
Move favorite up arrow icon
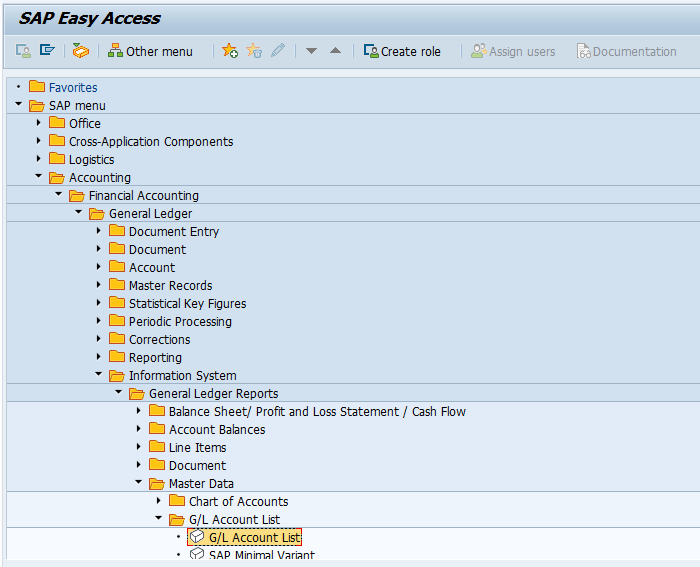335,50
